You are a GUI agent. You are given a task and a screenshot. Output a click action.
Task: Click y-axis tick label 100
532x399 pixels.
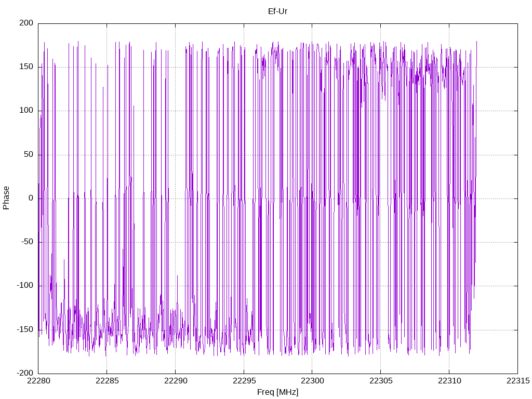point(26,111)
